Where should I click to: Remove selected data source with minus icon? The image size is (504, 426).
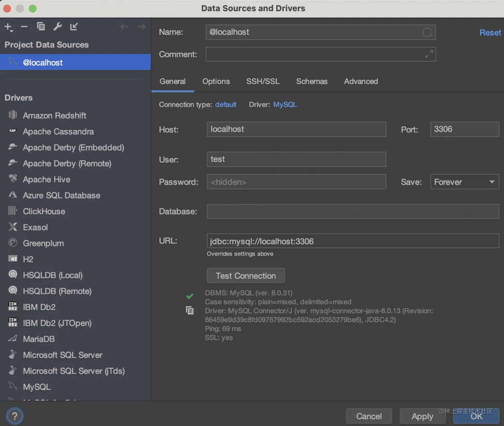click(x=24, y=27)
